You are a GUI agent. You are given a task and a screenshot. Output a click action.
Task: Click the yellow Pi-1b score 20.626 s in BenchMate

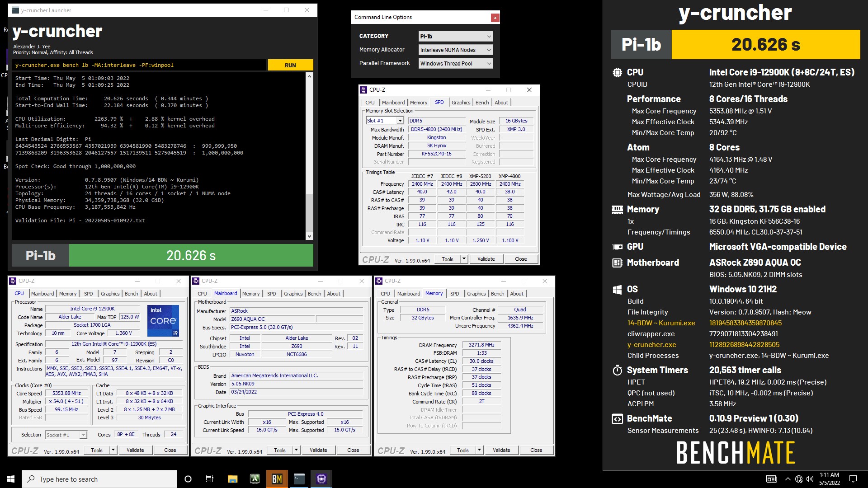765,44
